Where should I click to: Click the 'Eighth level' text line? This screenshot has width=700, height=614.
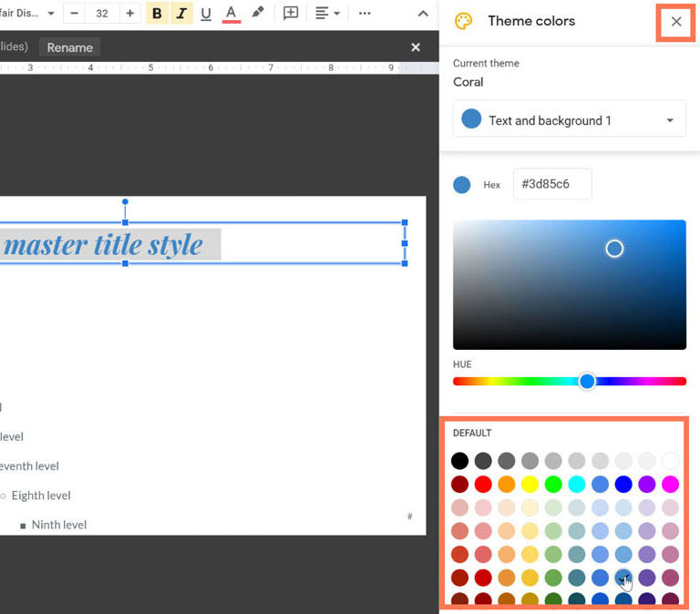click(x=41, y=496)
